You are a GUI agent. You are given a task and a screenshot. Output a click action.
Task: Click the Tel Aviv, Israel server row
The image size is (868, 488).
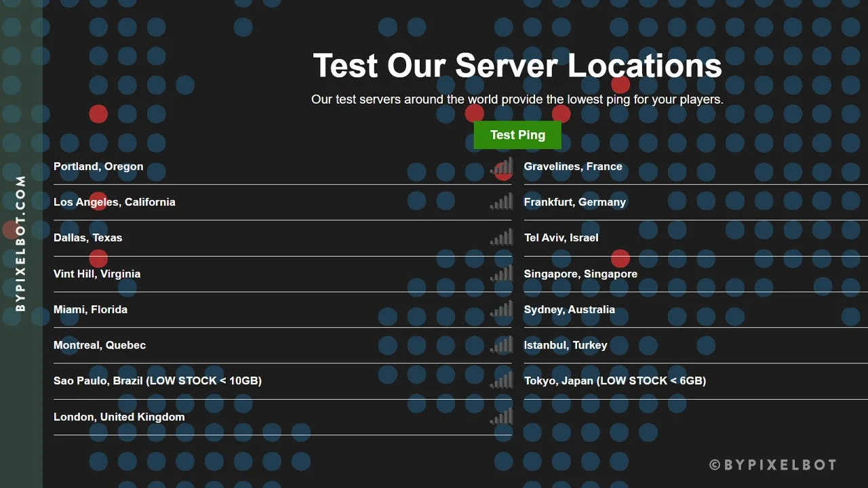coord(561,237)
